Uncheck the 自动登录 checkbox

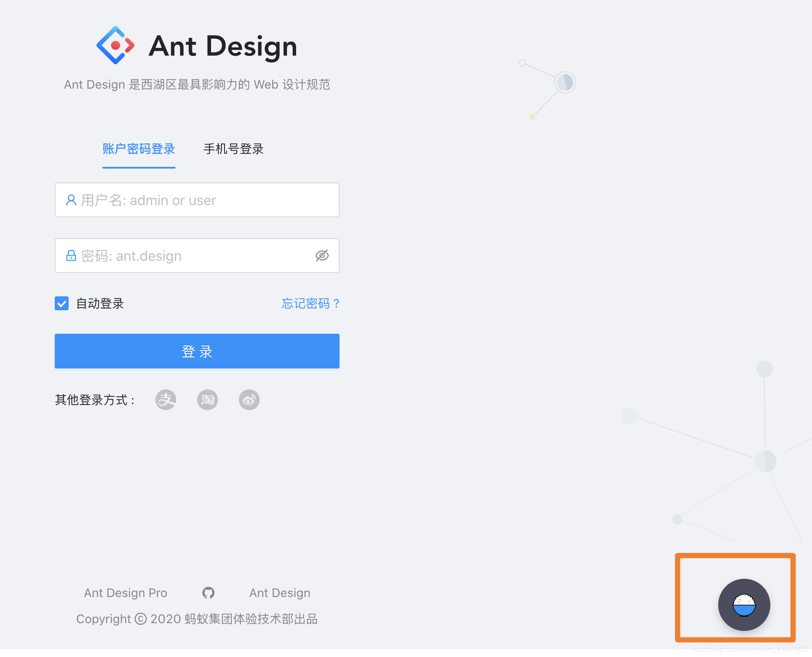(61, 303)
